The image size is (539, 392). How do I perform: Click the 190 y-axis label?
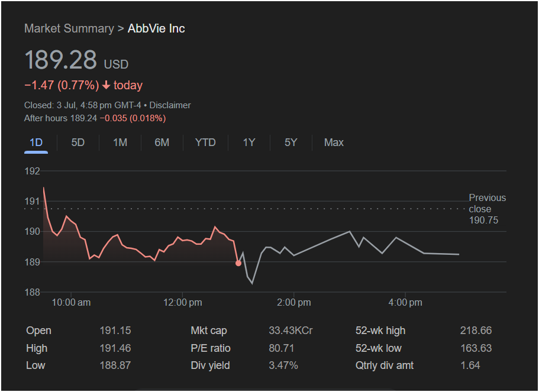(33, 232)
